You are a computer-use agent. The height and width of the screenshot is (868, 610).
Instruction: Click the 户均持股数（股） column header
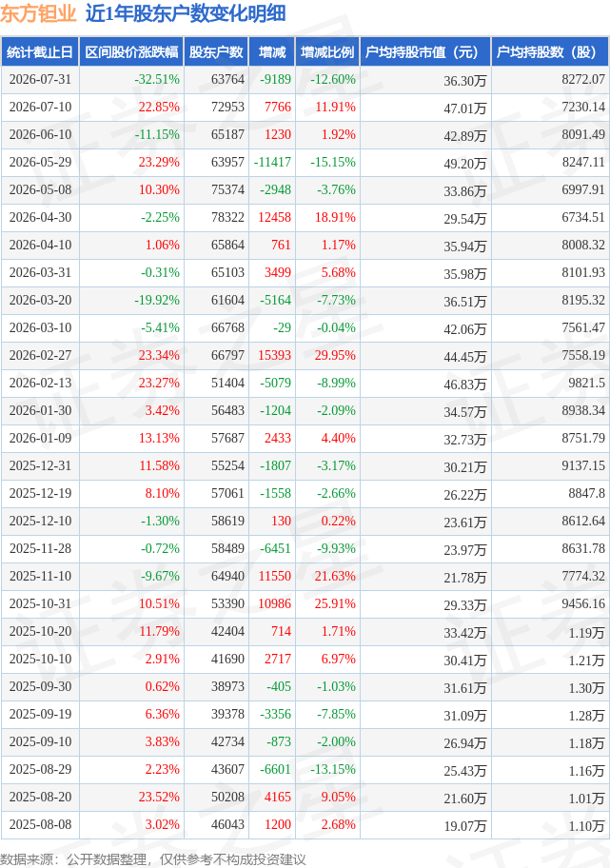[x=550, y=52]
